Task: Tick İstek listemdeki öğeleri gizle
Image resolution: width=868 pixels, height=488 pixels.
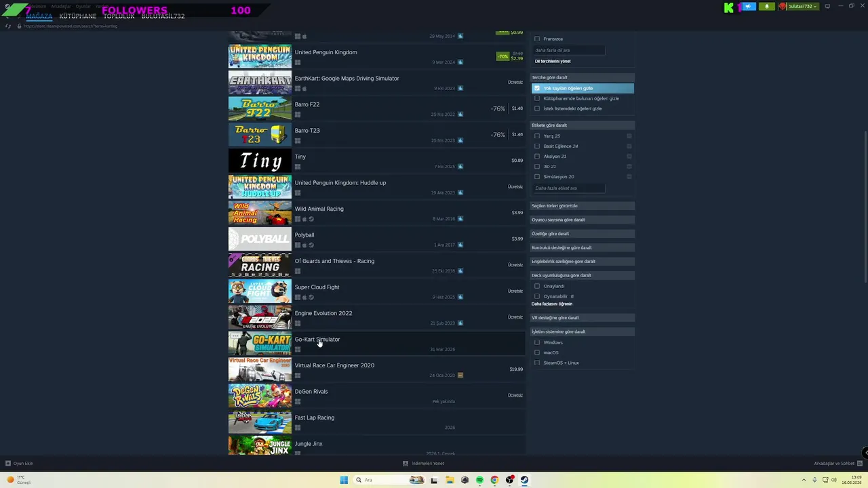Action: tap(537, 108)
